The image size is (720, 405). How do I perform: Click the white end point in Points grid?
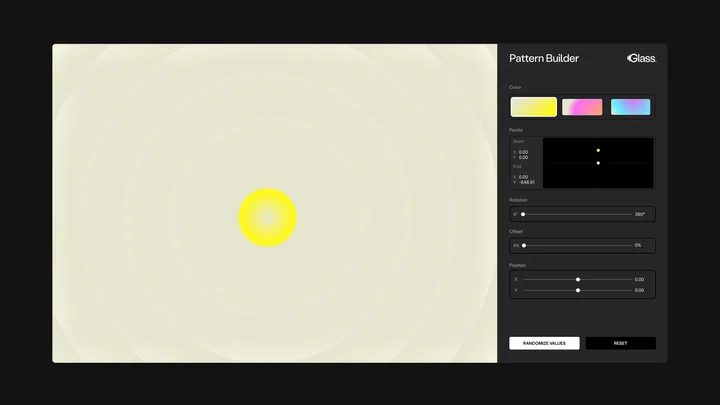click(x=598, y=163)
